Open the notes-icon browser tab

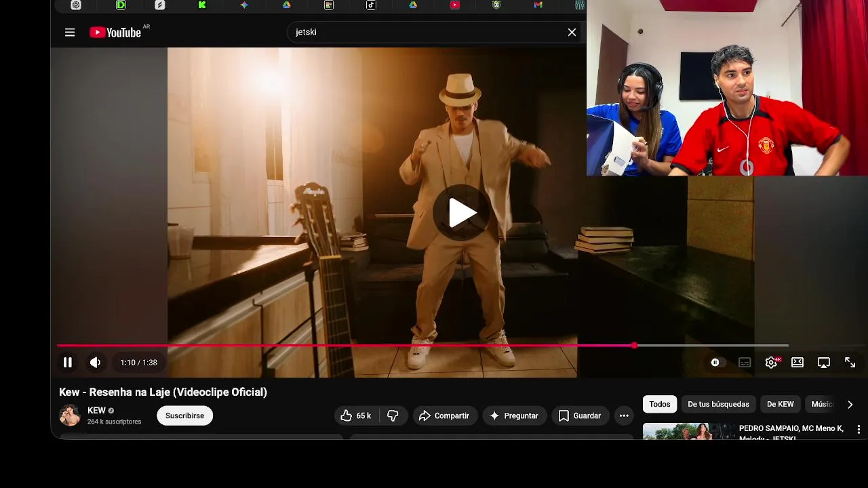[329, 5]
